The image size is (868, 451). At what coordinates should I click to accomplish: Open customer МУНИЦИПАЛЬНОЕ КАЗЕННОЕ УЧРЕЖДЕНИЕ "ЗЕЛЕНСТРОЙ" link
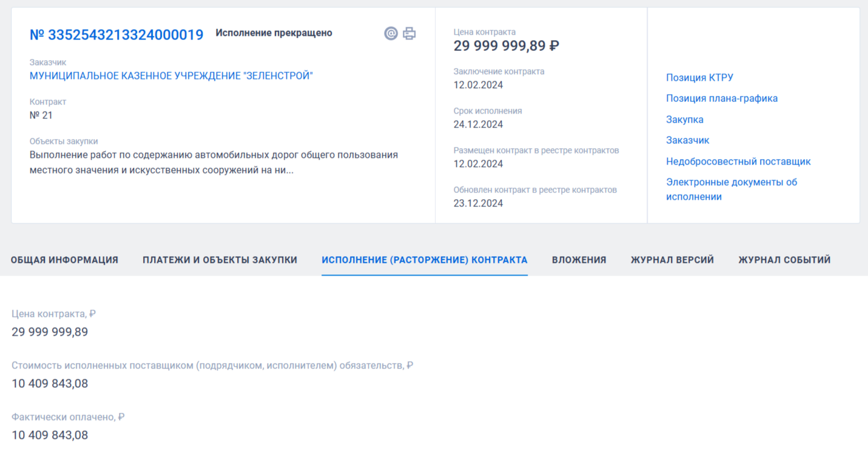pyautogui.click(x=172, y=76)
